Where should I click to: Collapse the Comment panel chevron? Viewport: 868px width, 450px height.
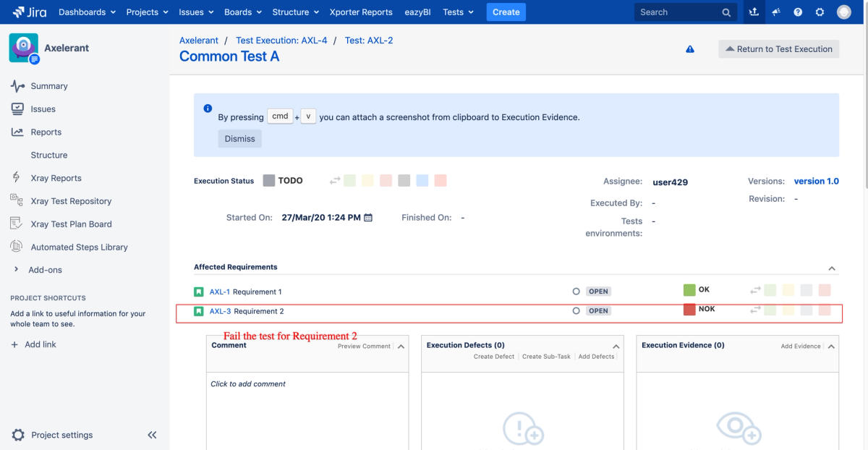[x=401, y=347]
